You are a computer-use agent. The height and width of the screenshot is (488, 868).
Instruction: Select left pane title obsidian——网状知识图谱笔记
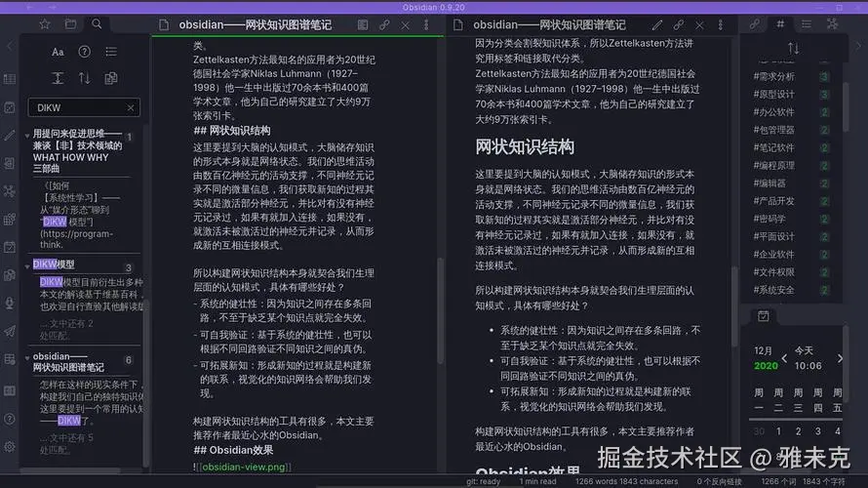point(256,25)
